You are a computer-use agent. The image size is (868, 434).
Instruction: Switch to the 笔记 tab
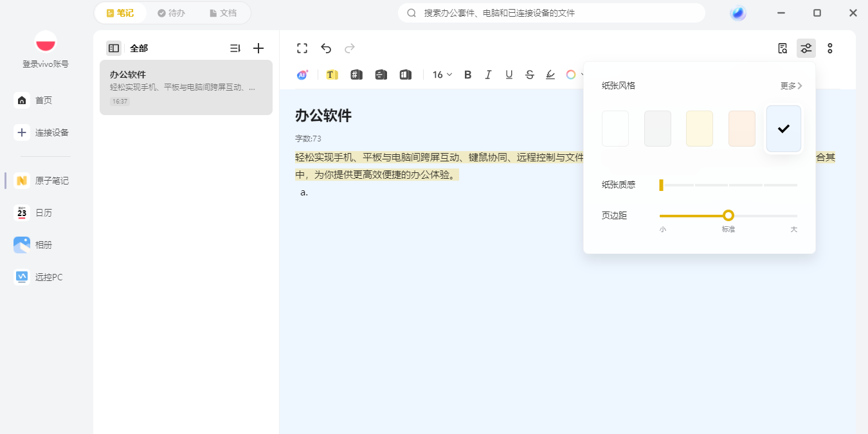121,13
